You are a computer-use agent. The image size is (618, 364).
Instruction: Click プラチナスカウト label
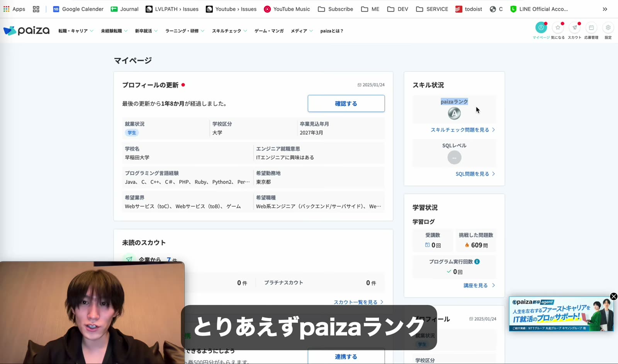[284, 283]
